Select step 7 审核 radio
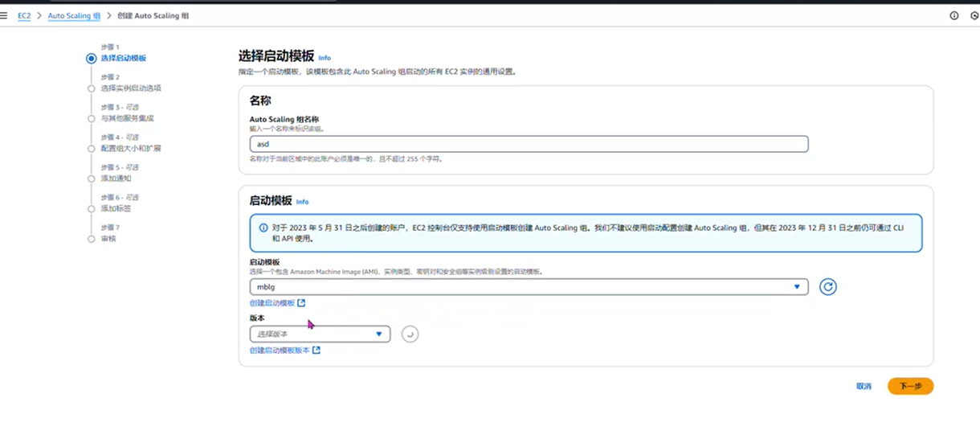This screenshot has height=427, width=980. (91, 239)
